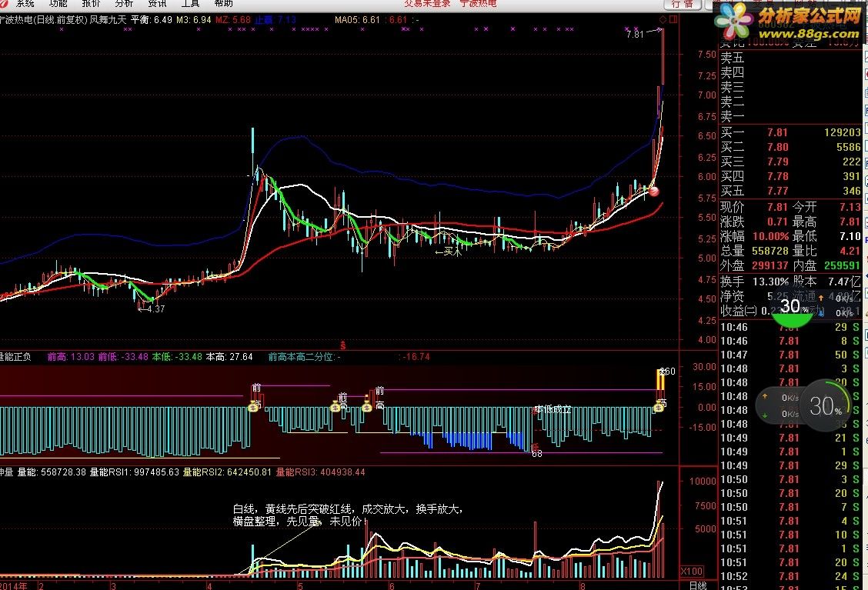Click the 量能正负 sub-chart title
868x590 pixels.
click(x=15, y=357)
